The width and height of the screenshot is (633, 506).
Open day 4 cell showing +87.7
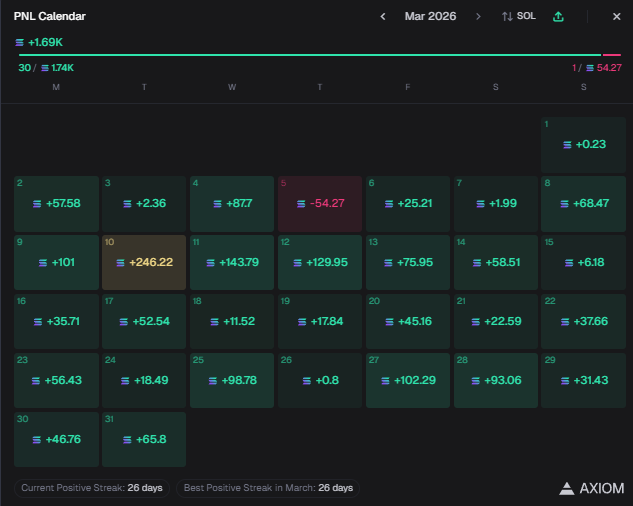pyautogui.click(x=232, y=204)
